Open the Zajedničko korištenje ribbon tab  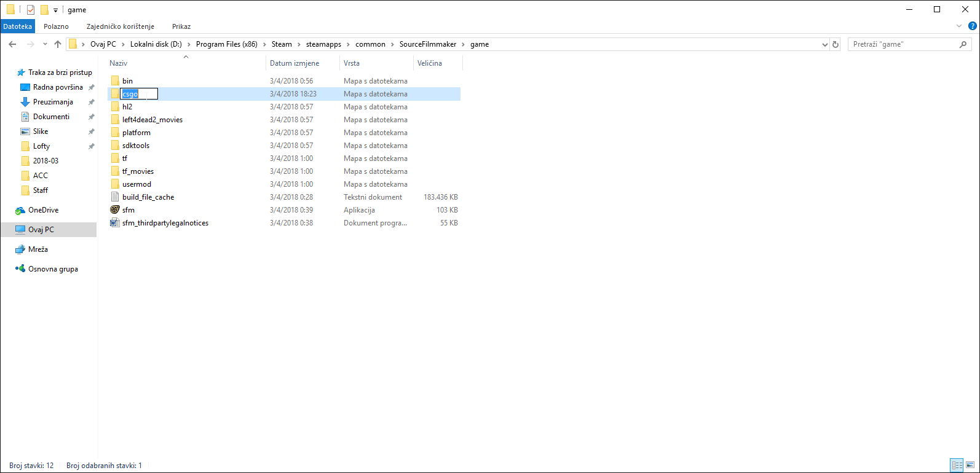coord(121,26)
